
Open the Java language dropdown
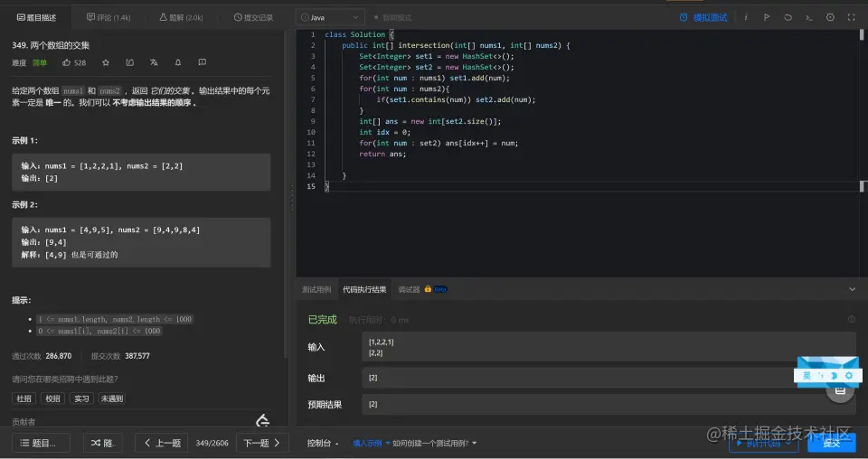click(331, 18)
